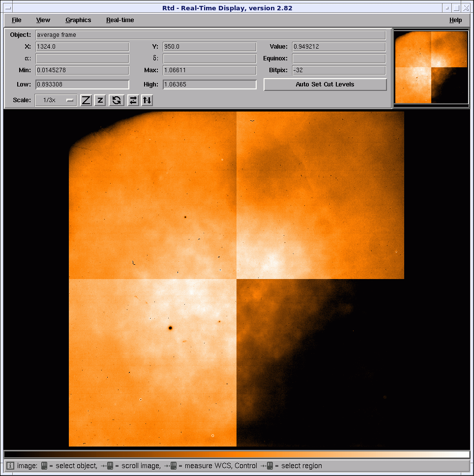The image size is (474, 476).
Task: Open the Scale 1/3x dropdown
Action: (x=56, y=100)
